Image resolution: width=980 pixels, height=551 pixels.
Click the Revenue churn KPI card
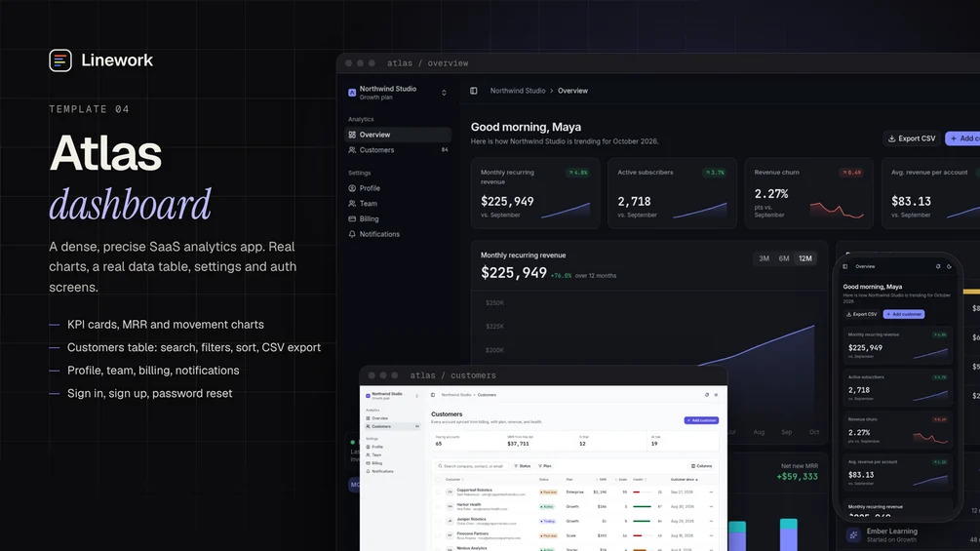808,193
